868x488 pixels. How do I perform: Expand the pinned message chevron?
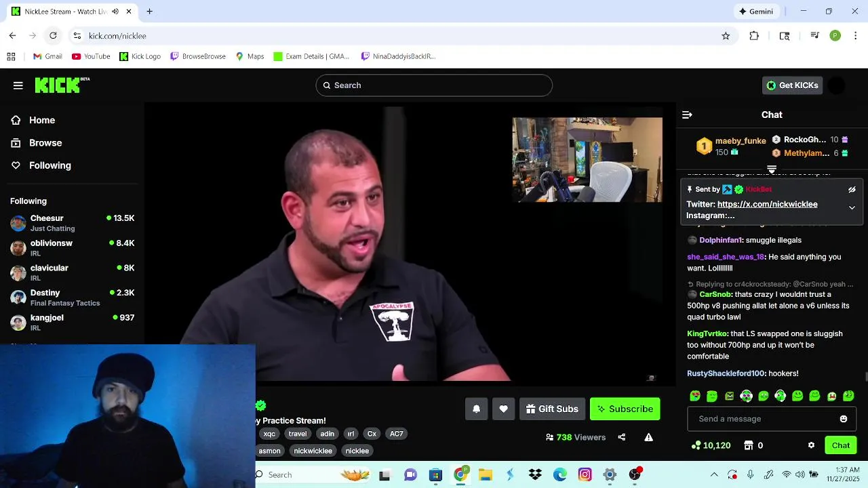point(852,207)
